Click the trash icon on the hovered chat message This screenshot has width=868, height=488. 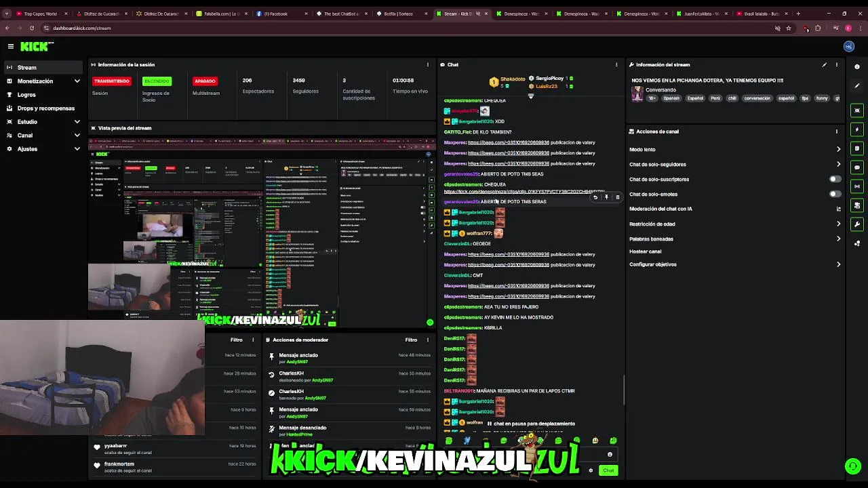coord(617,197)
